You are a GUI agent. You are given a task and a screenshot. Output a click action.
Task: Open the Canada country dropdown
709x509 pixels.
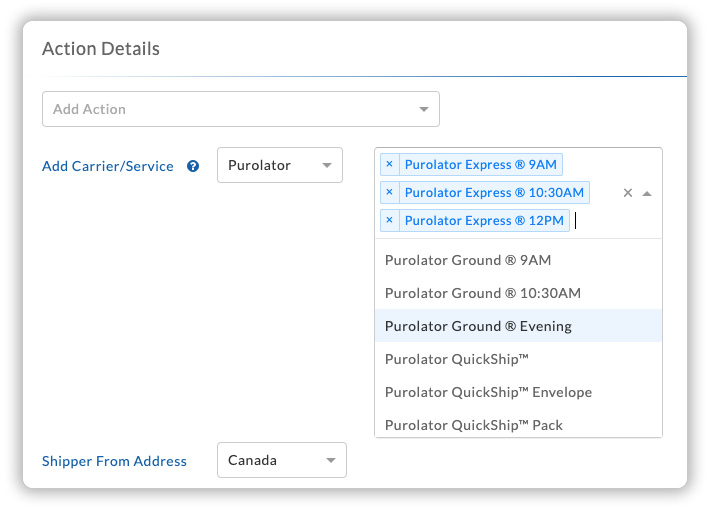(282, 460)
